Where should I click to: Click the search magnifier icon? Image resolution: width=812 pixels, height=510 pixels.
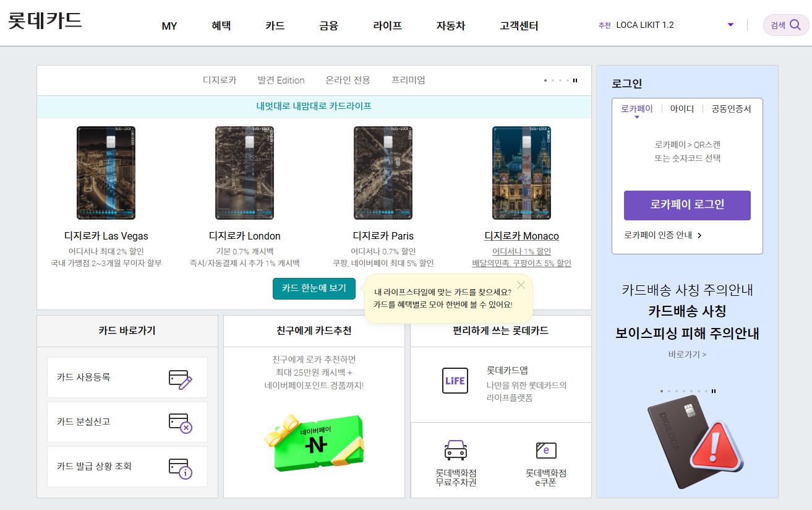pos(795,25)
